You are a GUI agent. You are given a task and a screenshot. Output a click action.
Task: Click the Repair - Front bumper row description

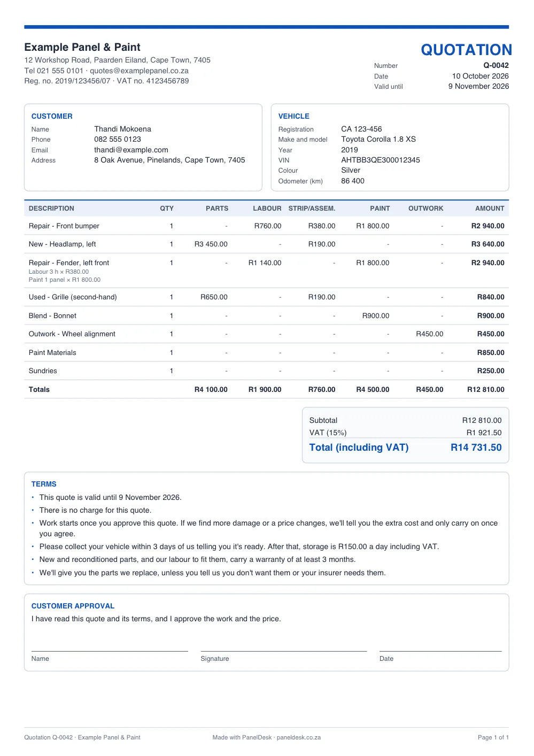(x=64, y=226)
